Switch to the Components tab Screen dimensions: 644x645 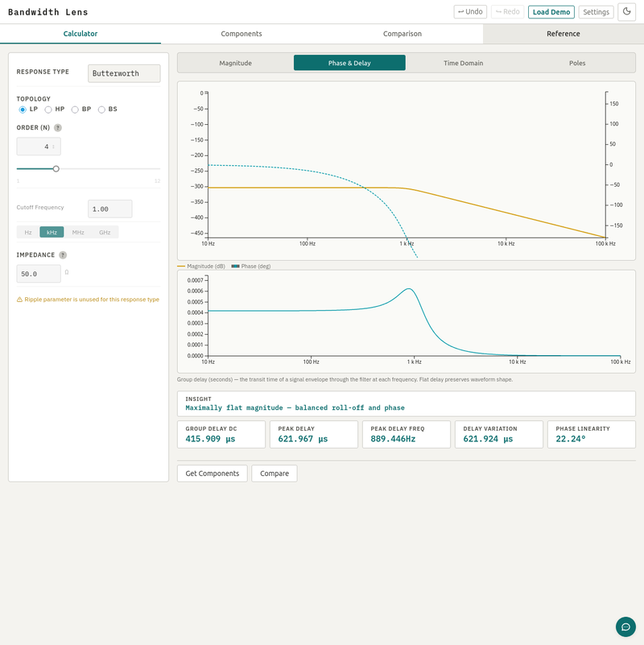[242, 34]
